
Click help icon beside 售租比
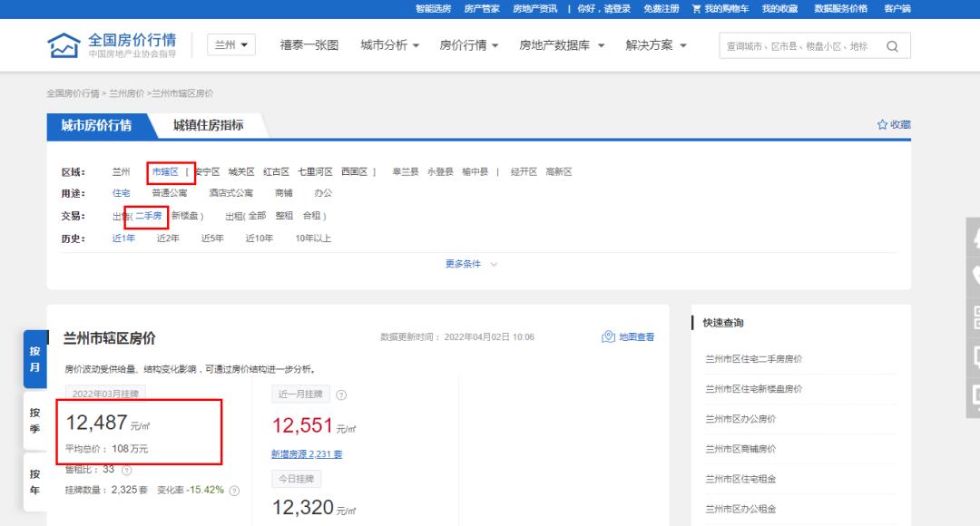[x=126, y=470]
